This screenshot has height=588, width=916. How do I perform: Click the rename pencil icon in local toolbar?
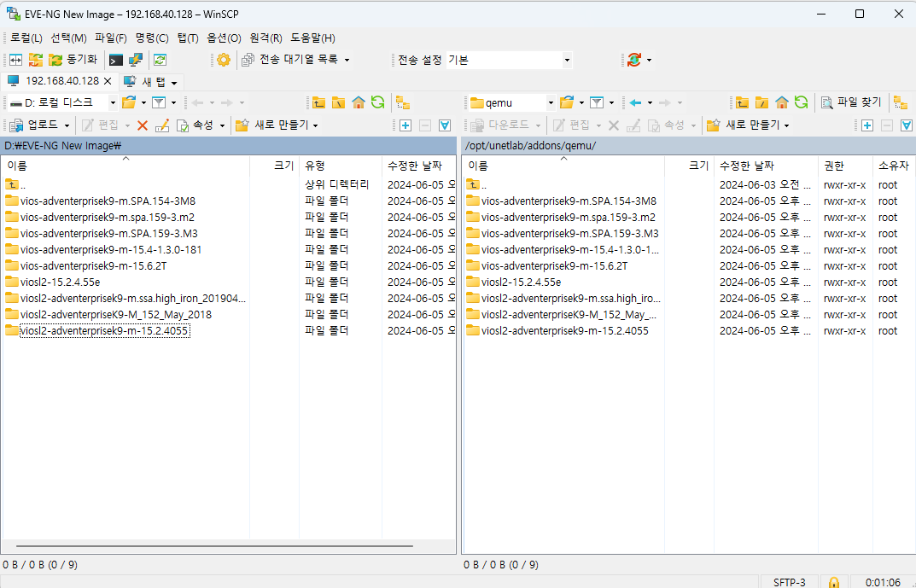[162, 125]
